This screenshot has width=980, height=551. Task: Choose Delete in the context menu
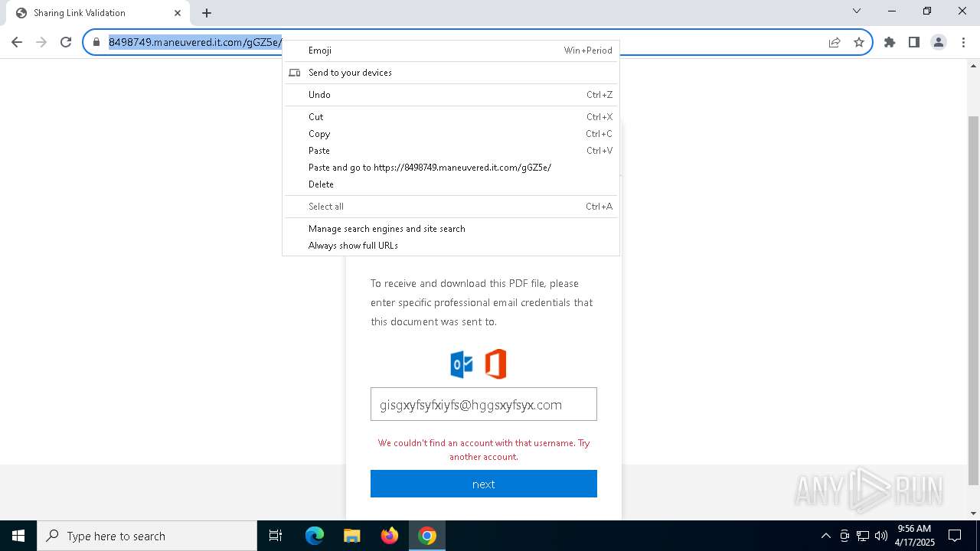tap(451, 184)
